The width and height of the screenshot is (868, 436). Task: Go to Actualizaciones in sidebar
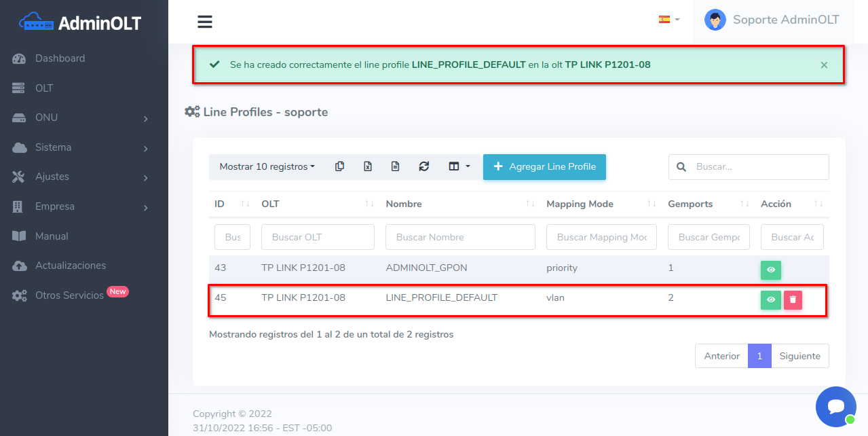click(71, 266)
